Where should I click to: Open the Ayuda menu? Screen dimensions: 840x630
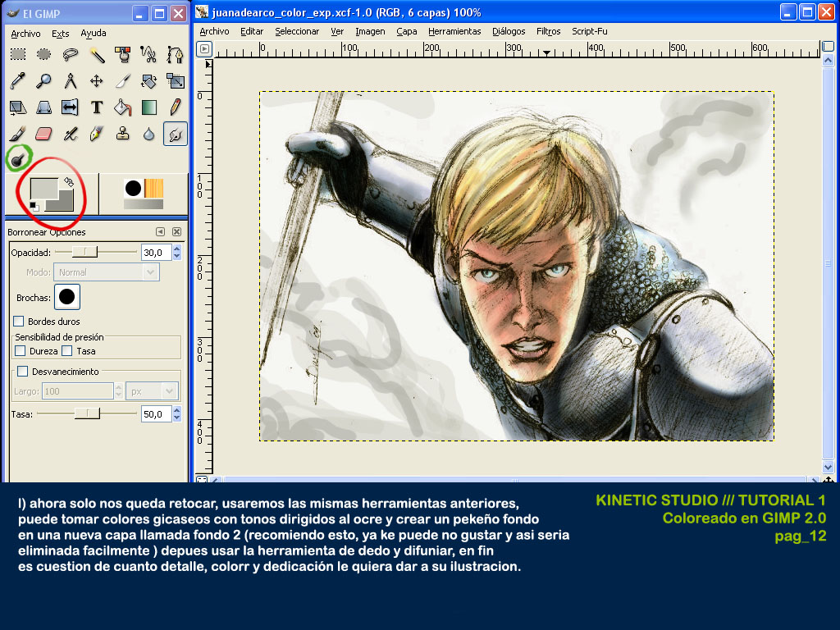[94, 33]
